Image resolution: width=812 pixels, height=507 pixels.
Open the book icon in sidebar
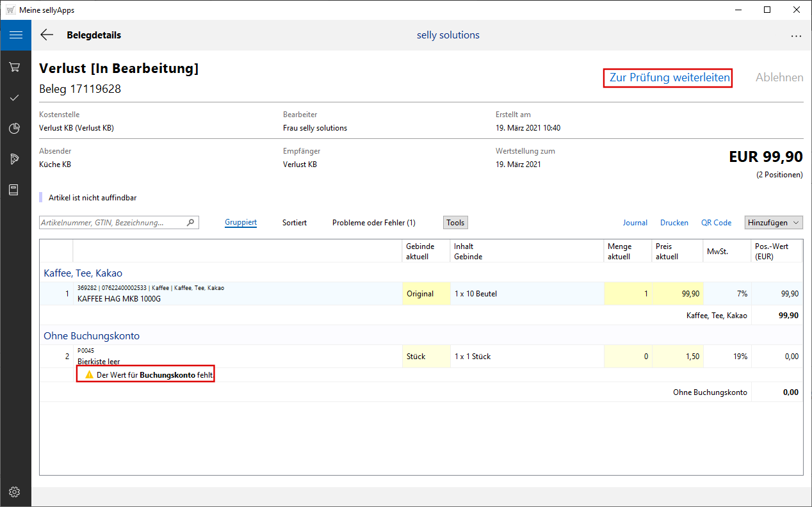tap(15, 189)
